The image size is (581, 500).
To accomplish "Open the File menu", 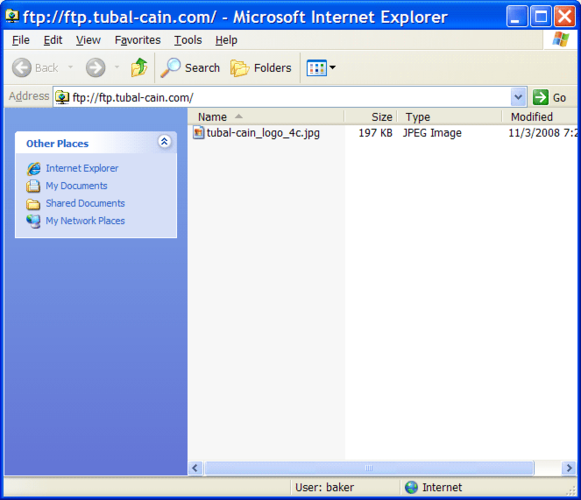I will pyautogui.click(x=21, y=40).
